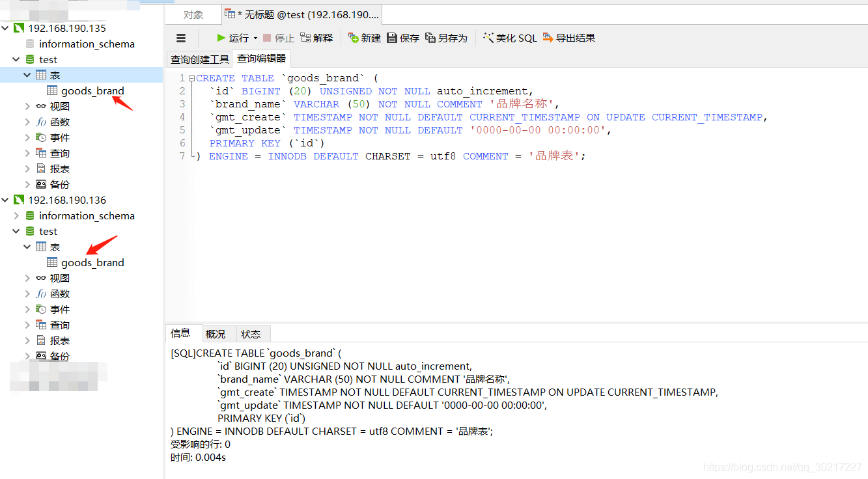Open the 查询创建工具 tab
Image resolution: width=868 pixels, height=479 pixels.
(x=200, y=59)
